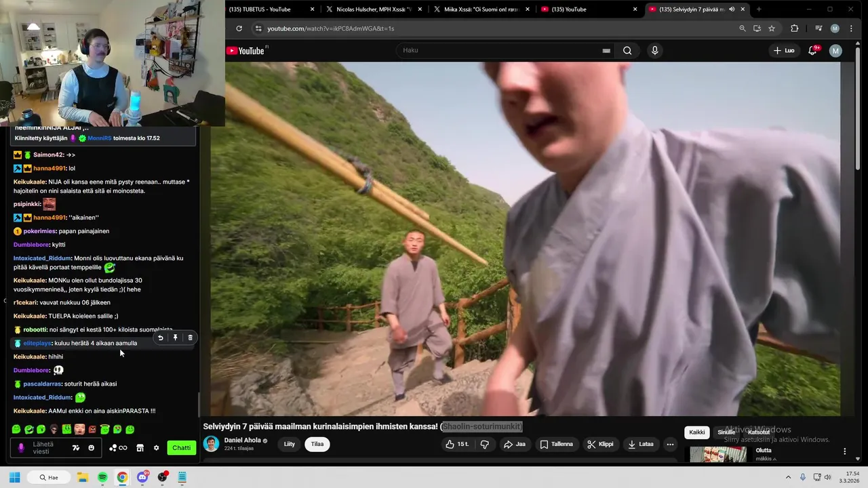The height and width of the screenshot is (488, 868).
Task: Open the on-screen keyboard icon in search box
Action: click(x=606, y=51)
